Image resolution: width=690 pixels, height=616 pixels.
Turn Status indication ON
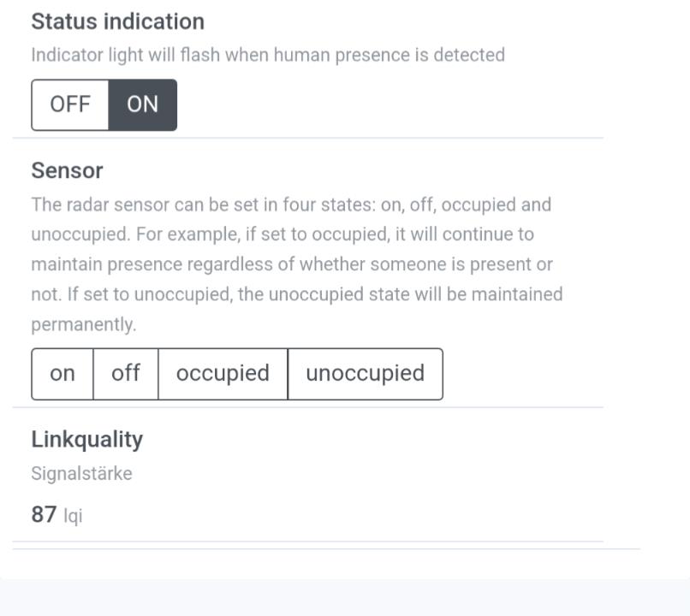143,104
